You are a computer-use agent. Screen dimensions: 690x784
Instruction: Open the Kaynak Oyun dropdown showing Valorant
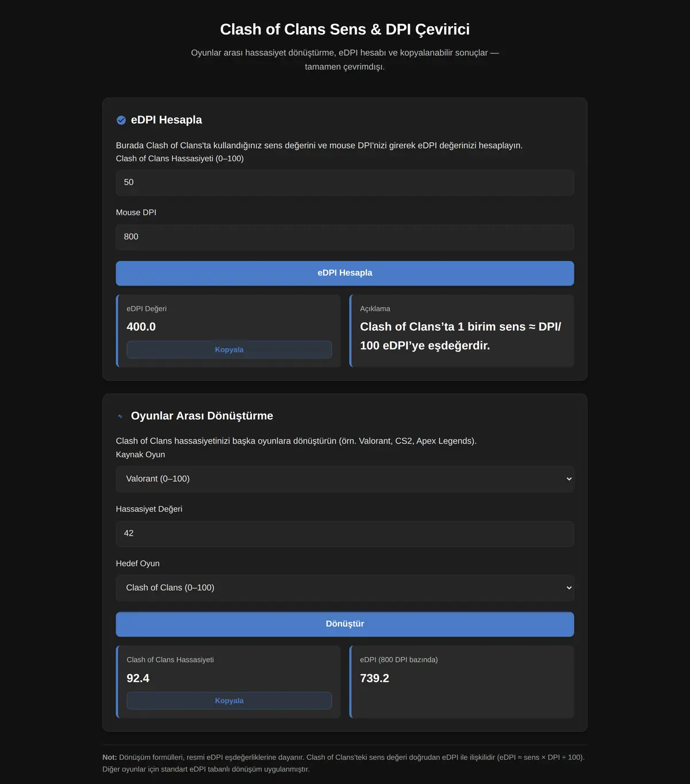coord(345,479)
